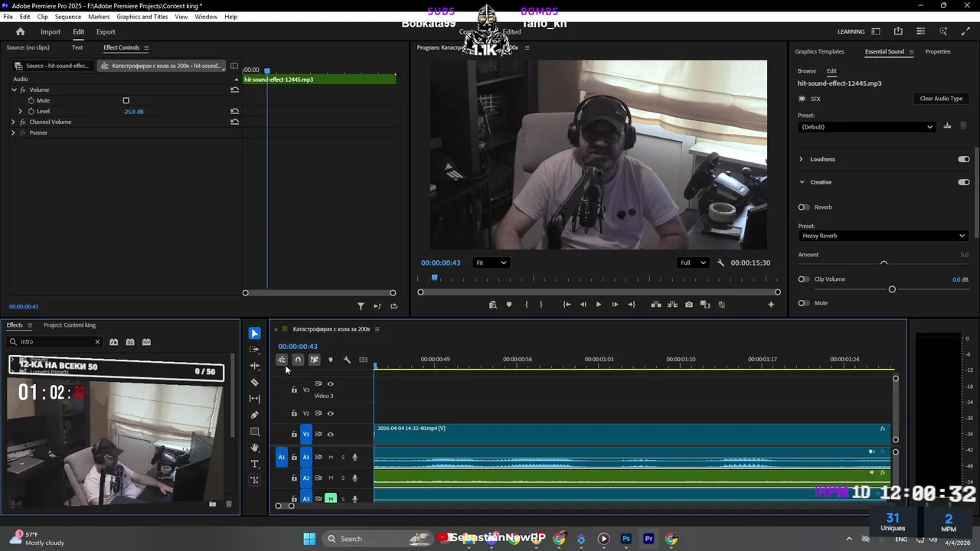Go to the Home screen icon
This screenshot has width=980, height=551.
[21, 31]
